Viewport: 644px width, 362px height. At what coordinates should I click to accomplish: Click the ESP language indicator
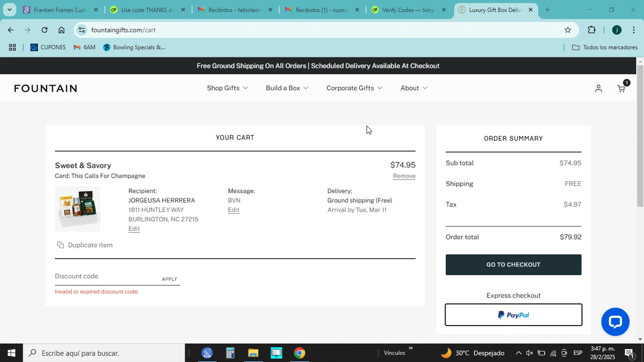pos(577,353)
